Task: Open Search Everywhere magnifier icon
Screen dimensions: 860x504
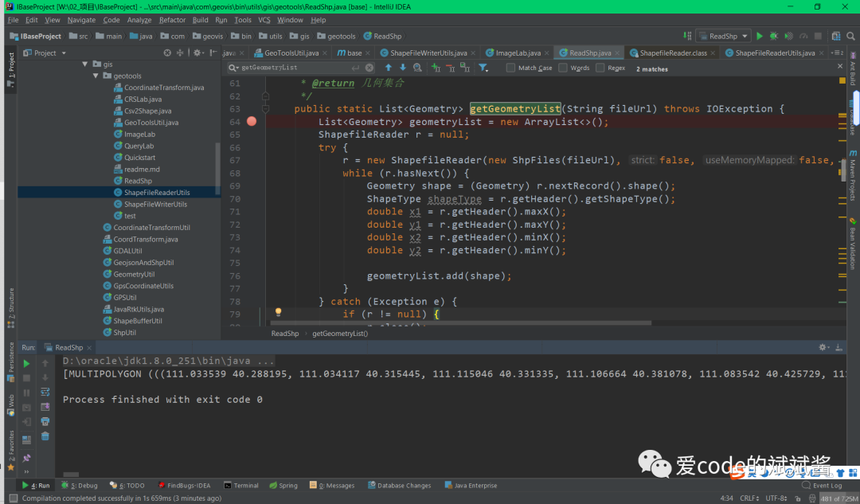Action: point(850,36)
